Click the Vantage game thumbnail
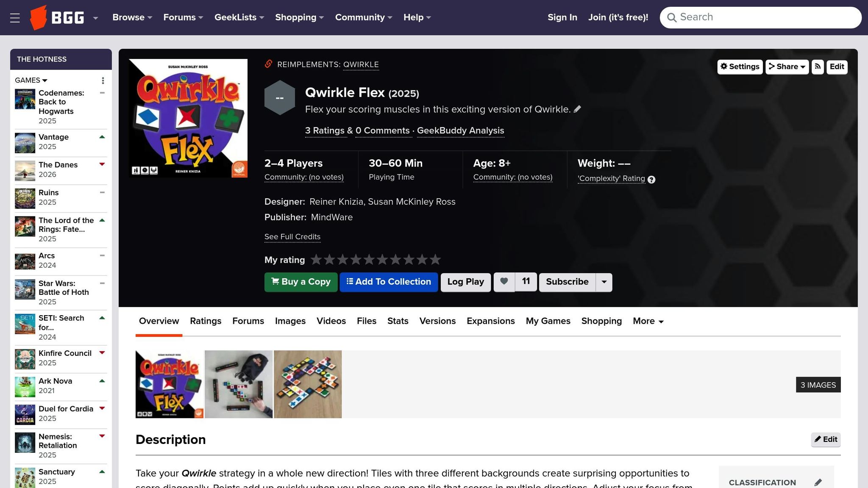The height and width of the screenshot is (488, 868). 25,143
